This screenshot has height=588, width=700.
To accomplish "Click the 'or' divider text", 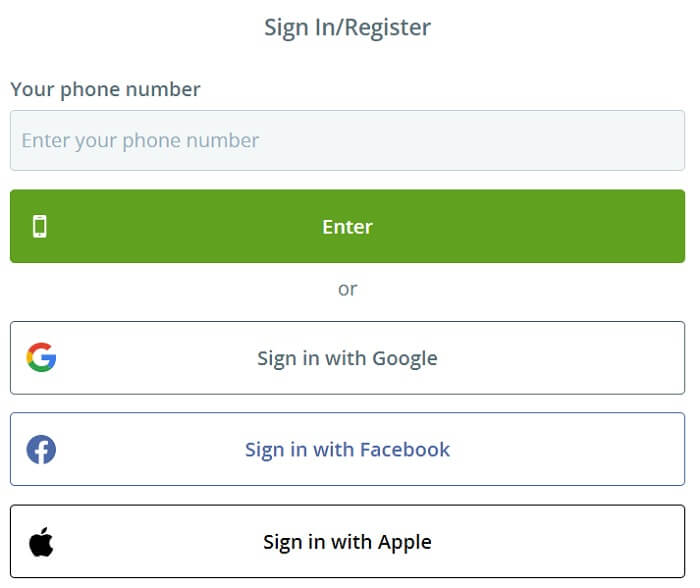I will [347, 289].
